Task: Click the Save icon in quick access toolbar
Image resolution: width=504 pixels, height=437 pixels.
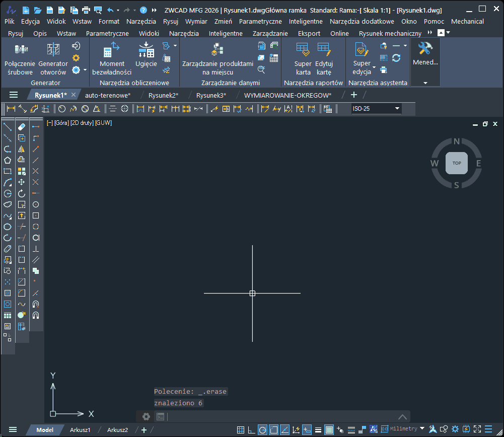Action: (50, 10)
